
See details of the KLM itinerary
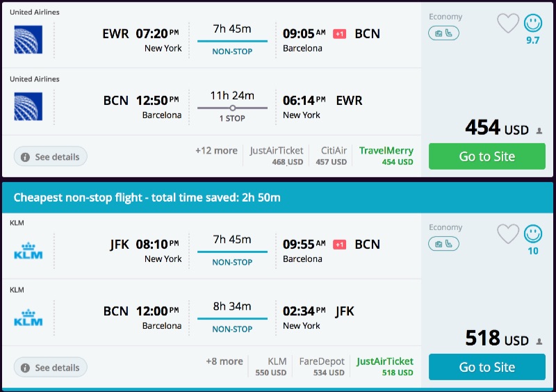[x=51, y=368]
